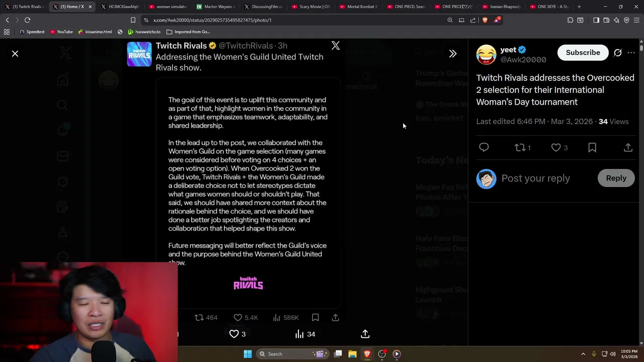
Task: Share the quoted Twitch Rivals tweet
Action: [x=336, y=318]
